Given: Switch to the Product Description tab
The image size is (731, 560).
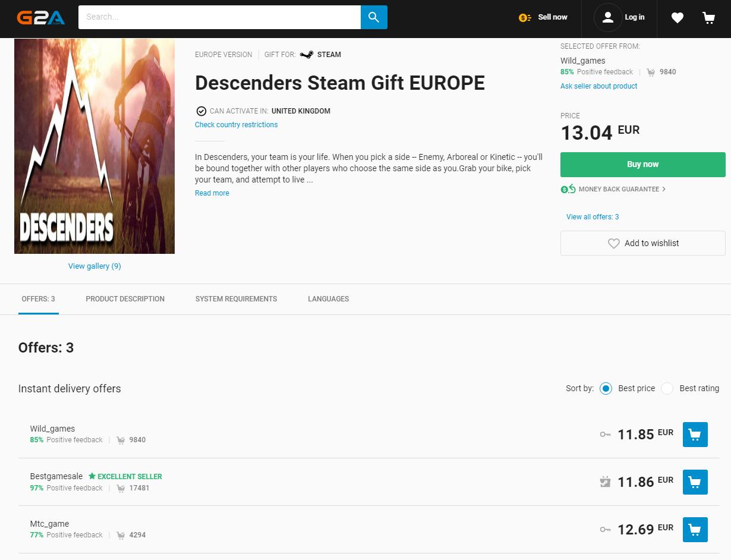Looking at the screenshot, I should [x=125, y=299].
